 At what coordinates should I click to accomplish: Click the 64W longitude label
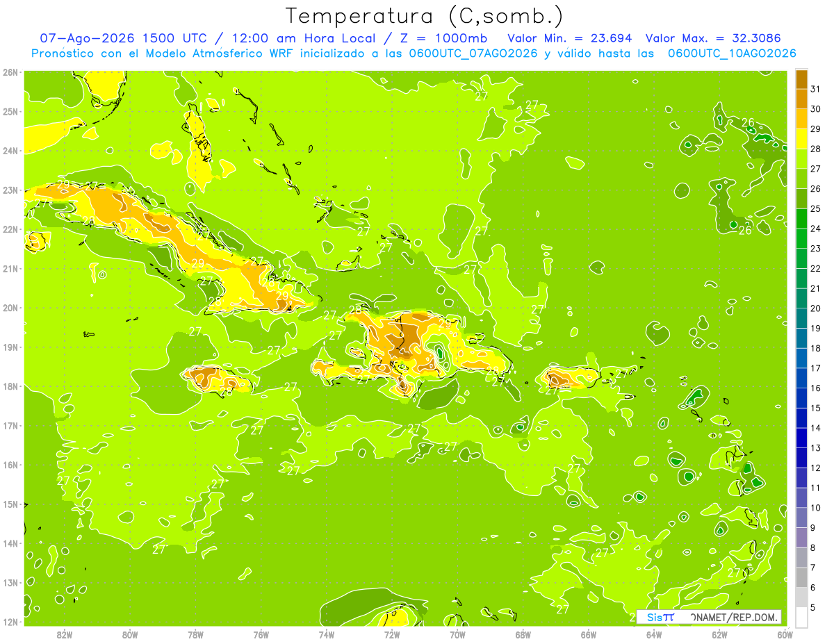pos(653,634)
